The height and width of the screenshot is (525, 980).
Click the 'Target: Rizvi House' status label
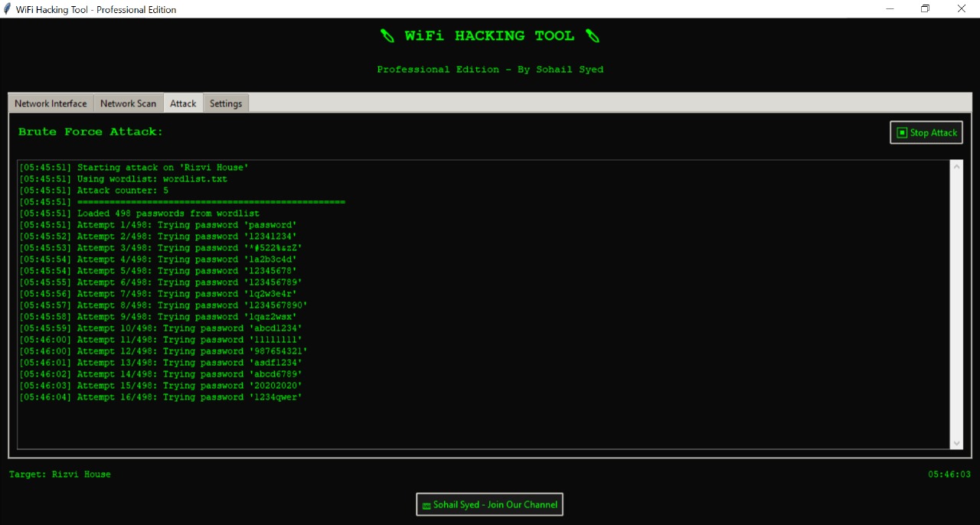pyautogui.click(x=60, y=474)
